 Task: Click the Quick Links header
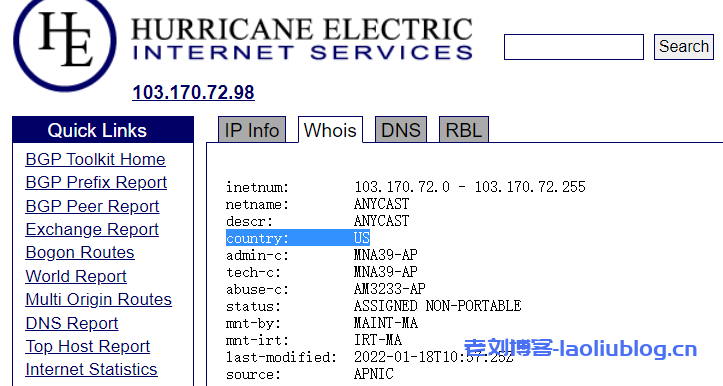pyautogui.click(x=103, y=130)
